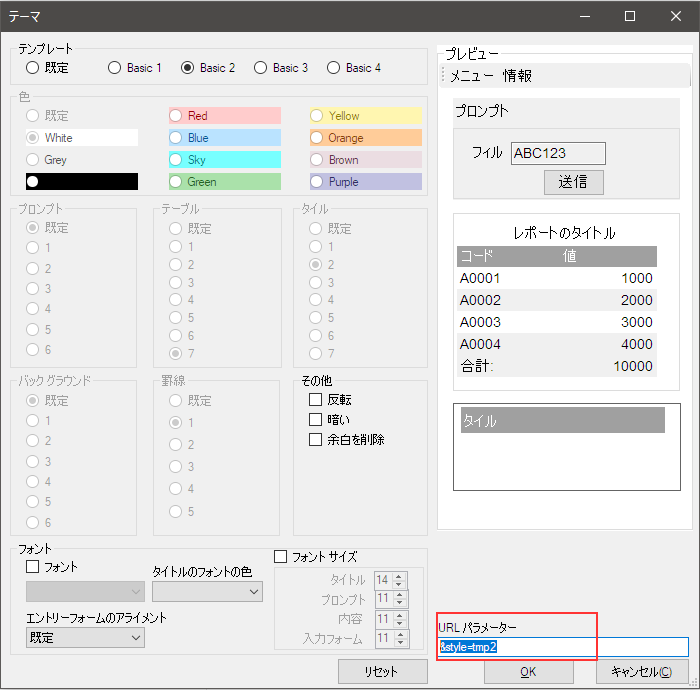This screenshot has width=700, height=690.
Task: Click the キャンセル button
Action: click(642, 672)
